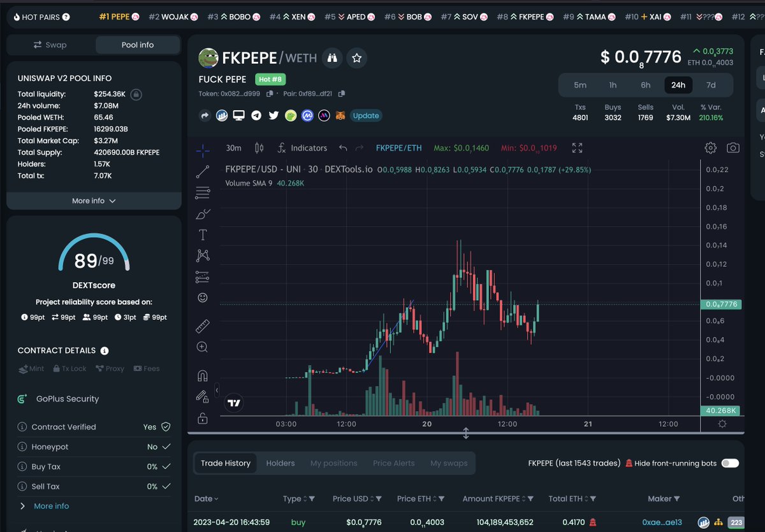Add FKPEPE to MetaMask via the fox icon
765x532 pixels.
click(340, 115)
